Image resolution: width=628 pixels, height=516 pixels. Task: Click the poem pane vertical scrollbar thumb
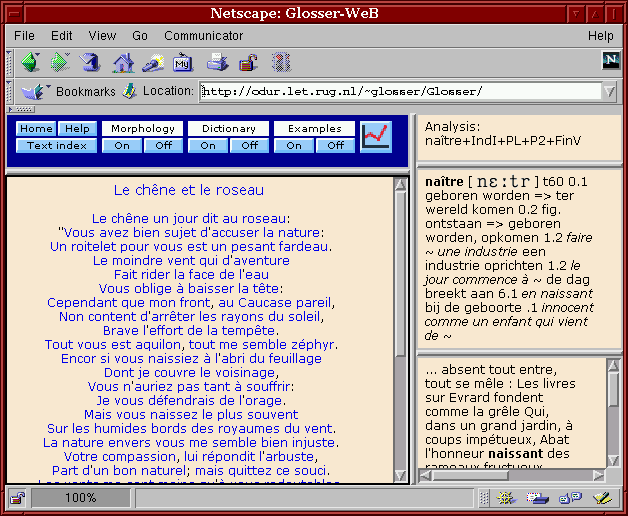[400, 275]
